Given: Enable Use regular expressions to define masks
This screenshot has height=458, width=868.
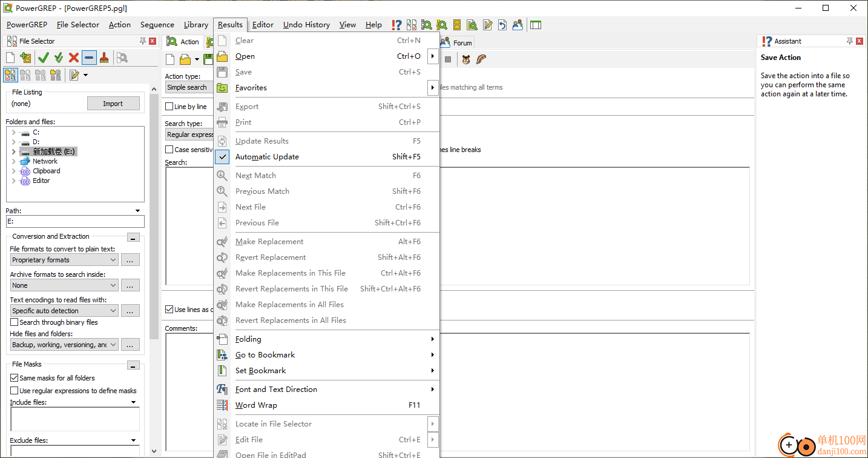Looking at the screenshot, I should coord(15,391).
